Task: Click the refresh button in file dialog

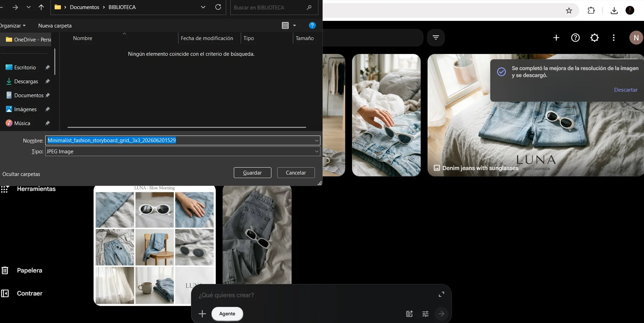Action: click(218, 7)
